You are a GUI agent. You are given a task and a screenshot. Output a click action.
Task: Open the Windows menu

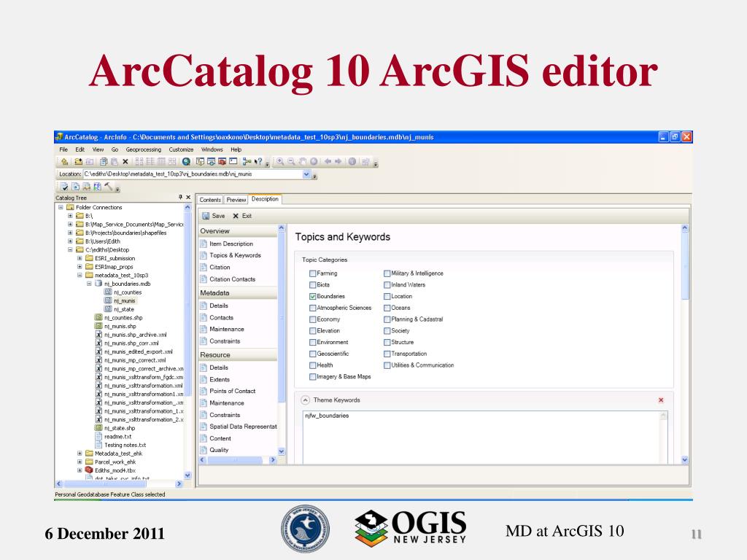click(212, 149)
